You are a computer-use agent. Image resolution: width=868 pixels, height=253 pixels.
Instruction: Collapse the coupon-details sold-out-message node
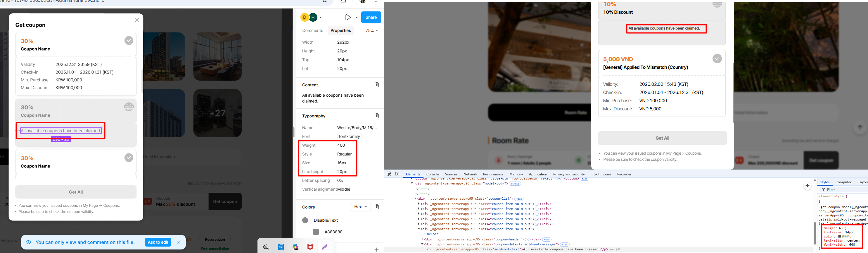422,244
